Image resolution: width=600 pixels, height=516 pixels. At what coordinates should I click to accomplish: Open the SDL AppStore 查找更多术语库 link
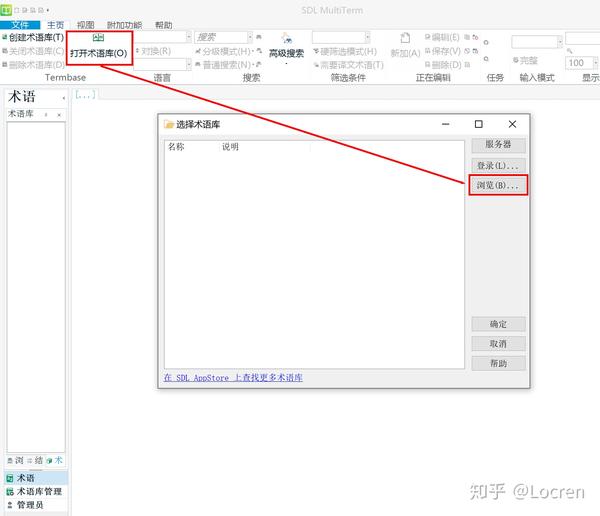coord(233,378)
